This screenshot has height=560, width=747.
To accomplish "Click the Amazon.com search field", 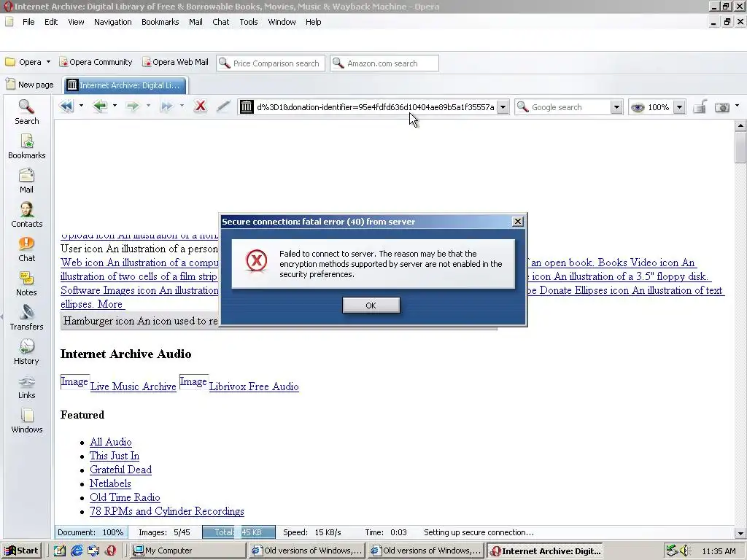I will coord(384,63).
